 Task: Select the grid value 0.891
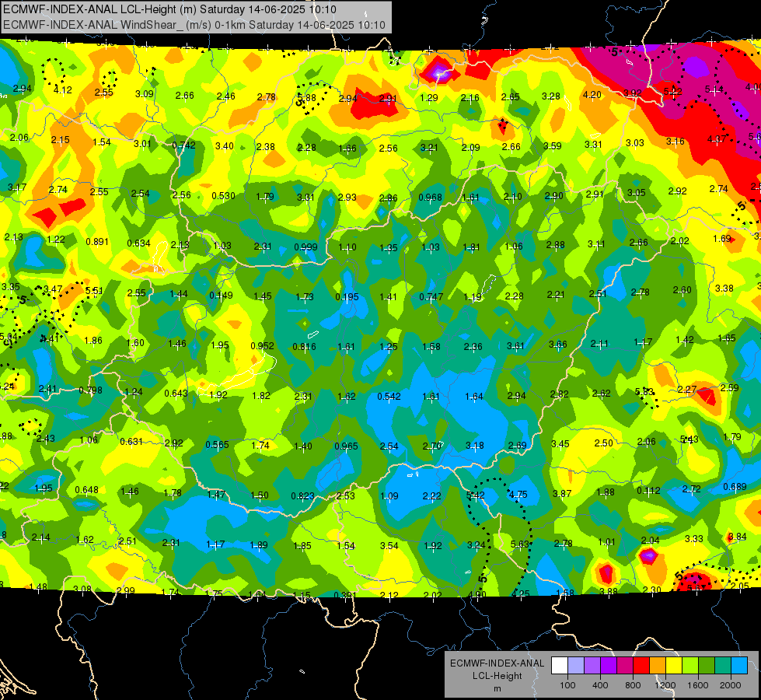pyautogui.click(x=97, y=241)
